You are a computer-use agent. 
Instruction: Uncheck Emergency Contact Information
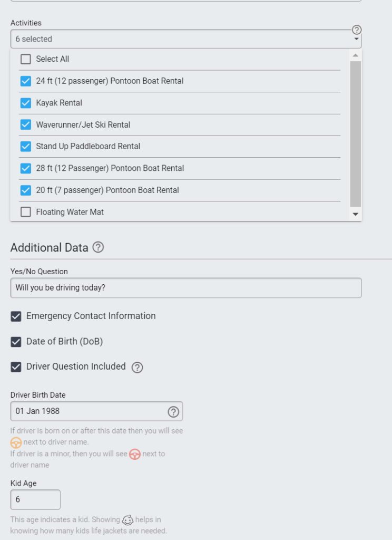pos(16,316)
